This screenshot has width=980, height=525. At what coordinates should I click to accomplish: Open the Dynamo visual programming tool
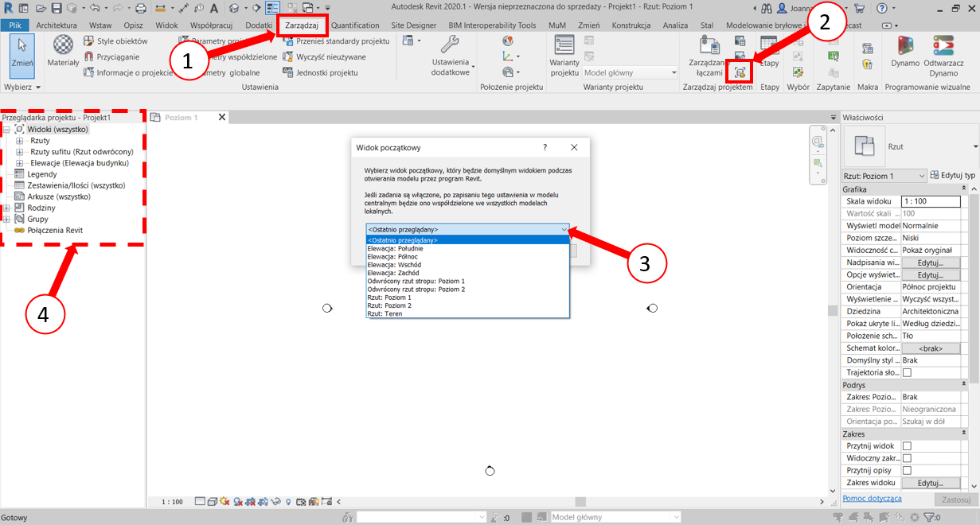[x=905, y=49]
